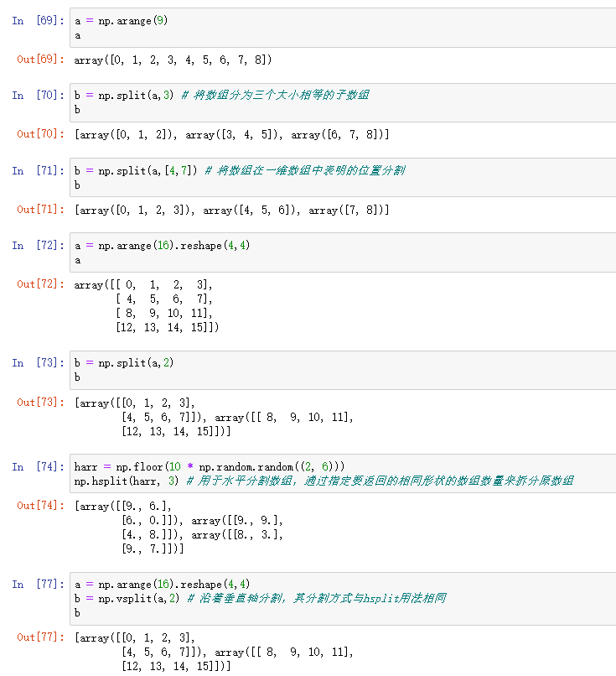Click the Out[71] prompt label

[40, 210]
